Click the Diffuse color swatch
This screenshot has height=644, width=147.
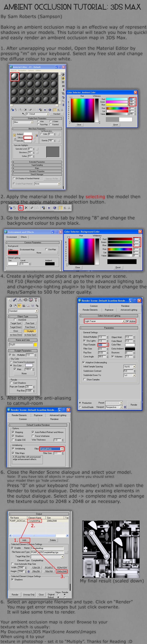28,137
